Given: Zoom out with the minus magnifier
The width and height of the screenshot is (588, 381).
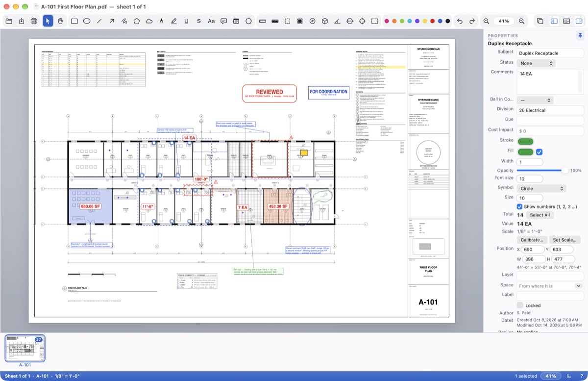Looking at the screenshot, I should coord(486,21).
